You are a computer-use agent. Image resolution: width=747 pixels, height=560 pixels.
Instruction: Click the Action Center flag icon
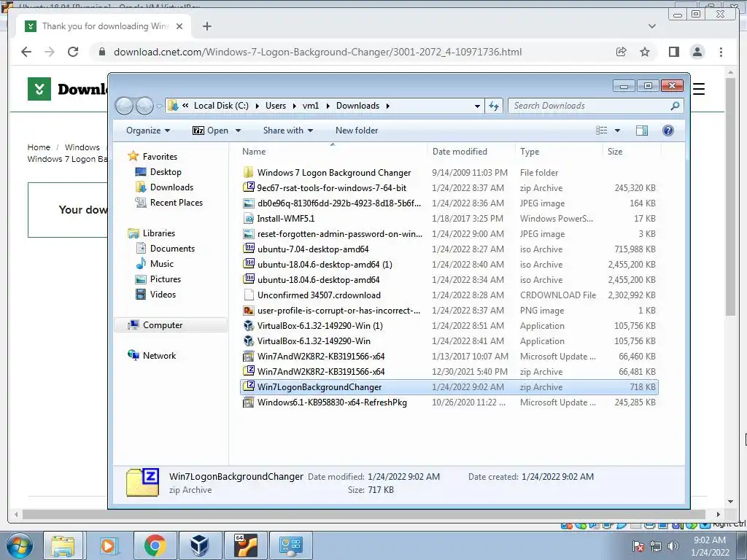click(x=638, y=546)
